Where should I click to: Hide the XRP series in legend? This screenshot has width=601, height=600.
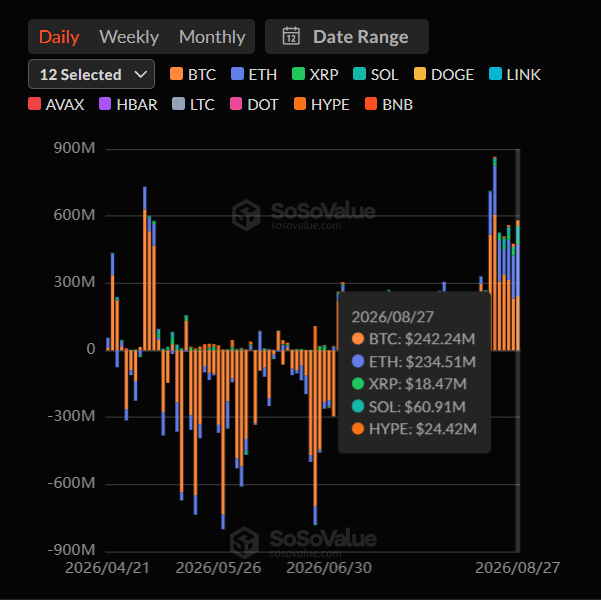point(315,74)
